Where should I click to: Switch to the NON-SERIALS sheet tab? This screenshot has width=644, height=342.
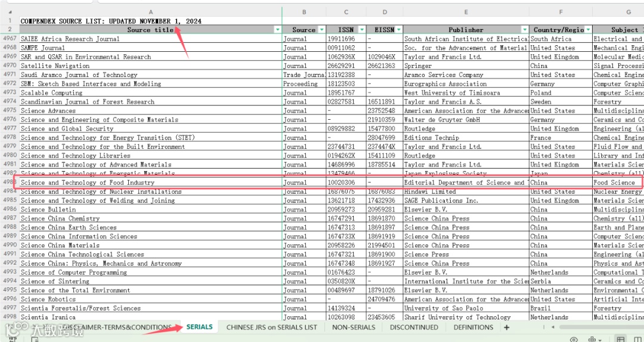pyautogui.click(x=354, y=327)
